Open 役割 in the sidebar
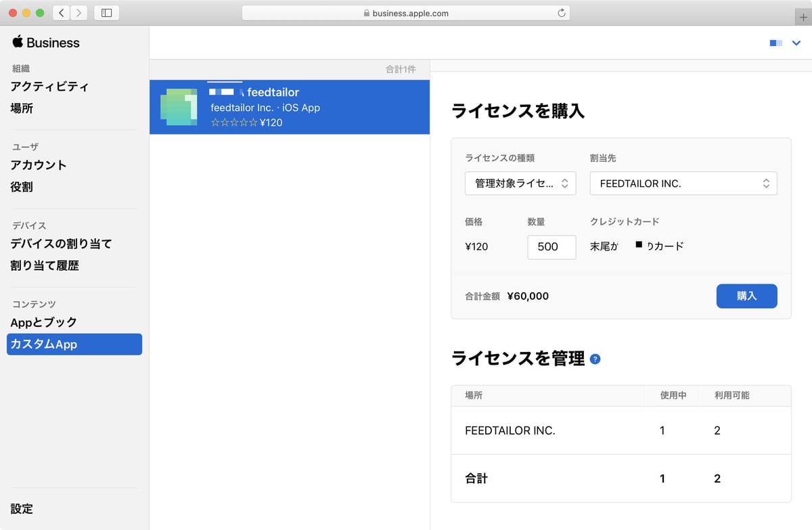The height and width of the screenshot is (530, 812). coord(22,187)
